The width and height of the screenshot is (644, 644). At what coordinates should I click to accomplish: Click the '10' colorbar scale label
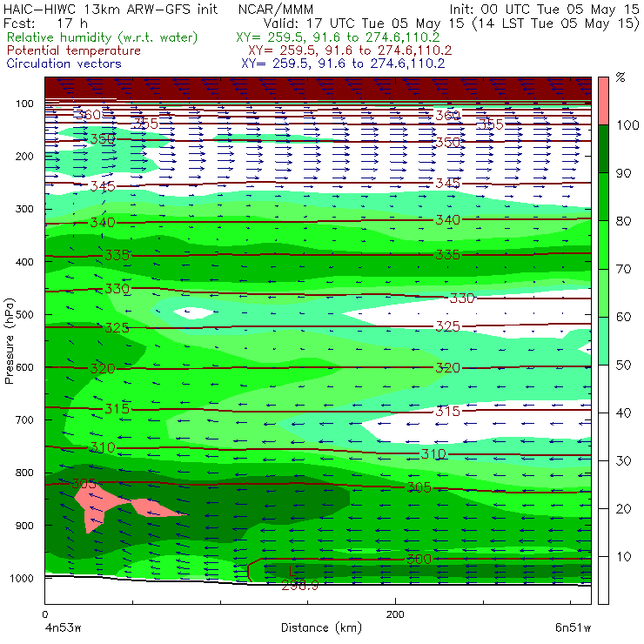(x=623, y=556)
